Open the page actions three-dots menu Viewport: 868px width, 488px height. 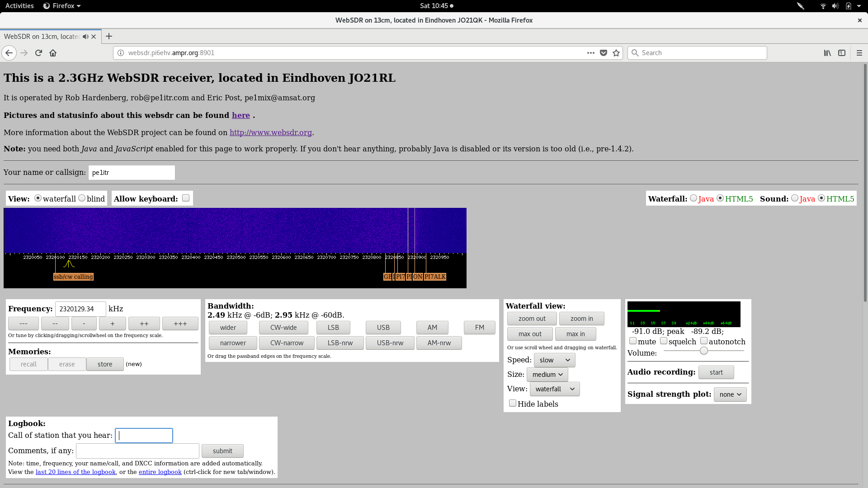(x=590, y=53)
